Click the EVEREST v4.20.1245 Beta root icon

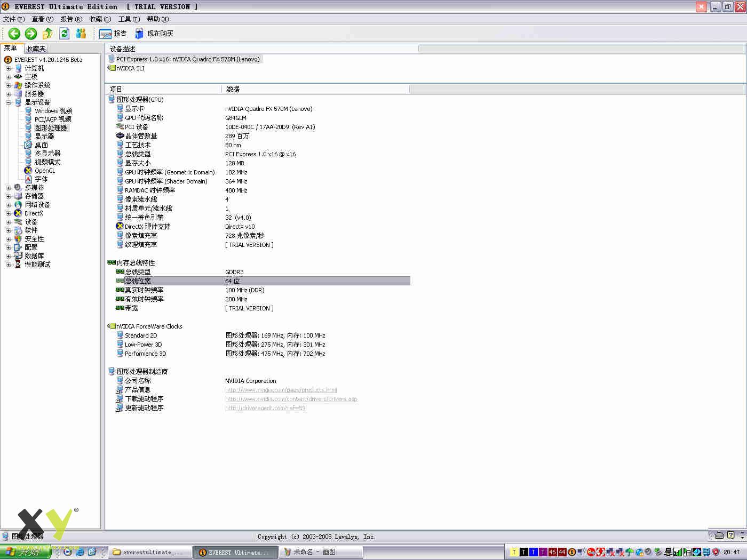[x=8, y=60]
